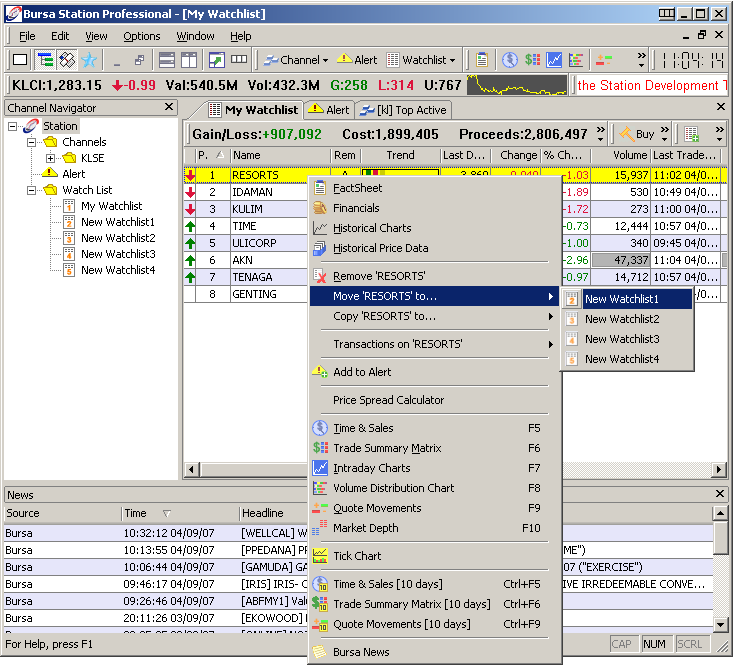Click the KULIM stock name cell
Viewport: 733px width, 665px height.
click(x=269, y=209)
